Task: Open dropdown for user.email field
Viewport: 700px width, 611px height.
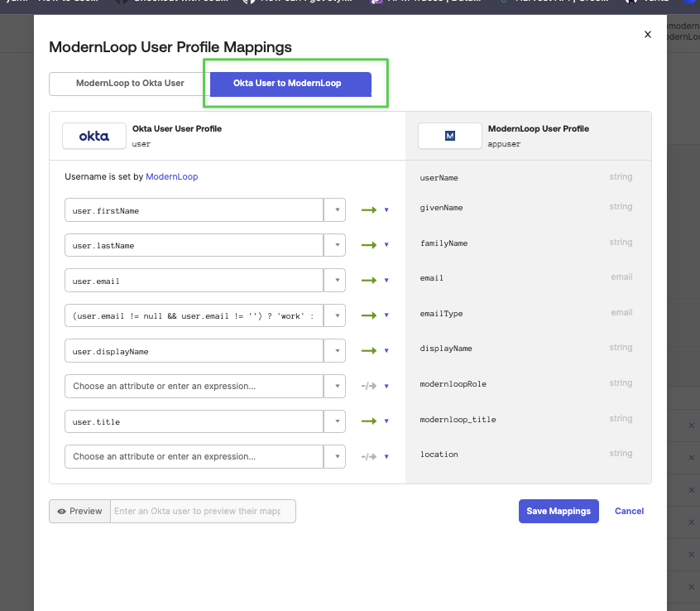Action: pyautogui.click(x=334, y=280)
